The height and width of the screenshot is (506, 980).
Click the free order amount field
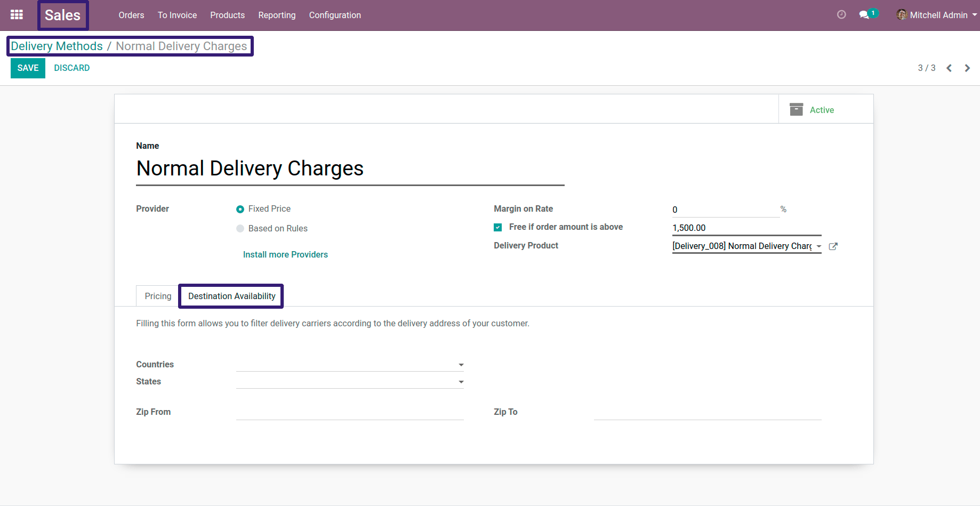tap(746, 228)
